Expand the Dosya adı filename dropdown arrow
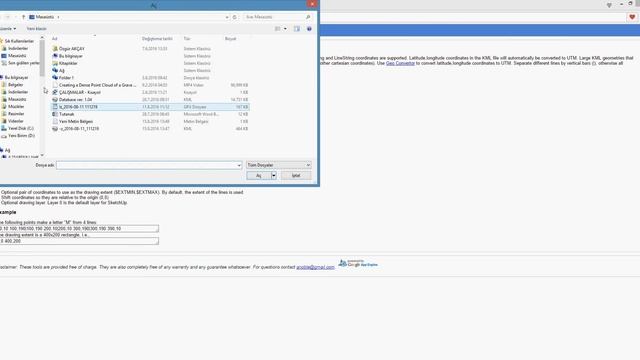The height and width of the screenshot is (360, 640). tap(239, 165)
